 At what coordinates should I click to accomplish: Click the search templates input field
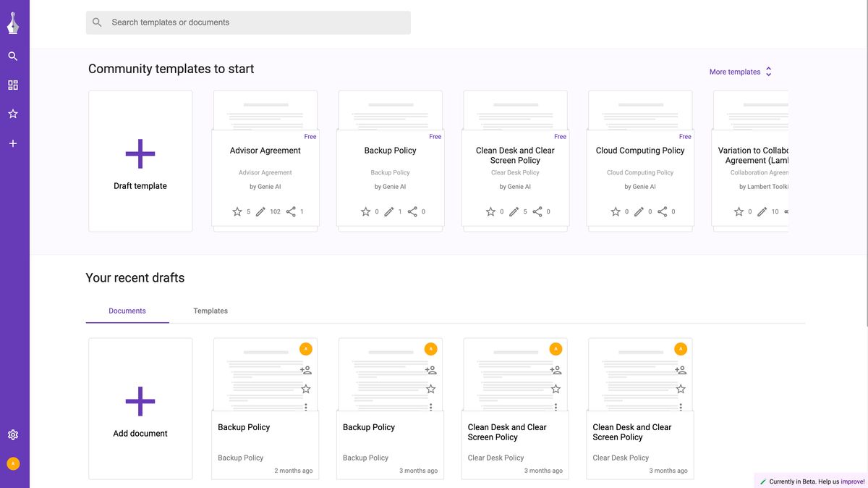pyautogui.click(x=247, y=22)
